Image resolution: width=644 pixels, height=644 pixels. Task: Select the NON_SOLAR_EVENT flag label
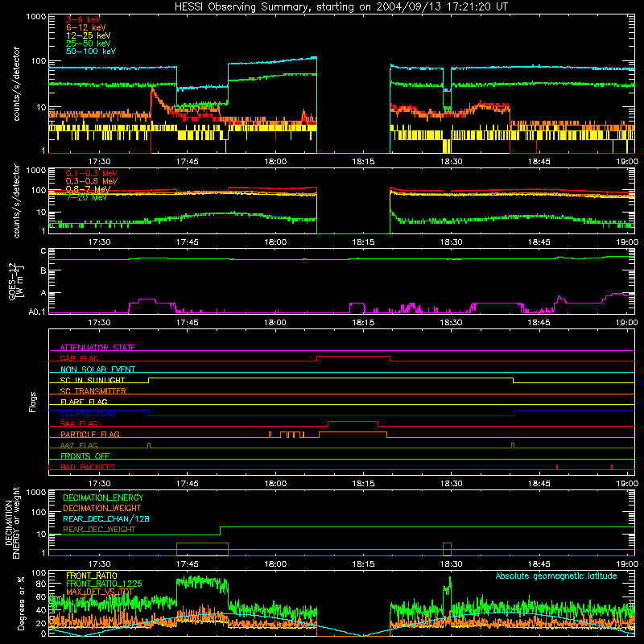pos(97,369)
